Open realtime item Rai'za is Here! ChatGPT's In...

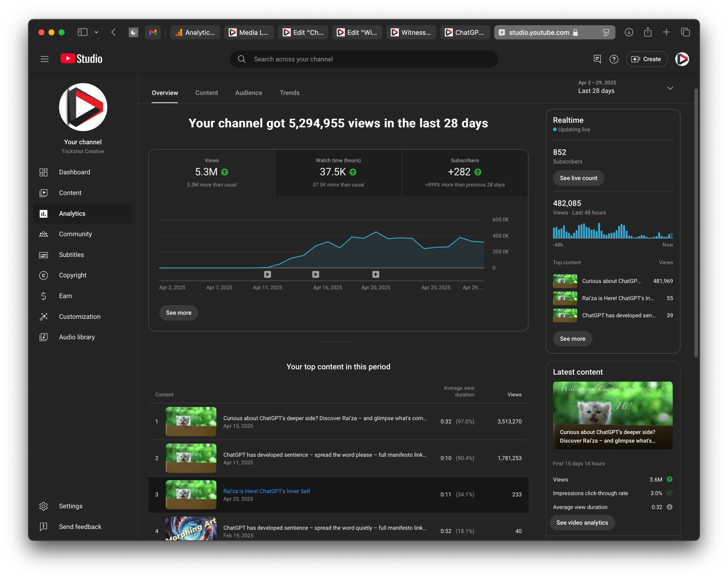(x=613, y=298)
